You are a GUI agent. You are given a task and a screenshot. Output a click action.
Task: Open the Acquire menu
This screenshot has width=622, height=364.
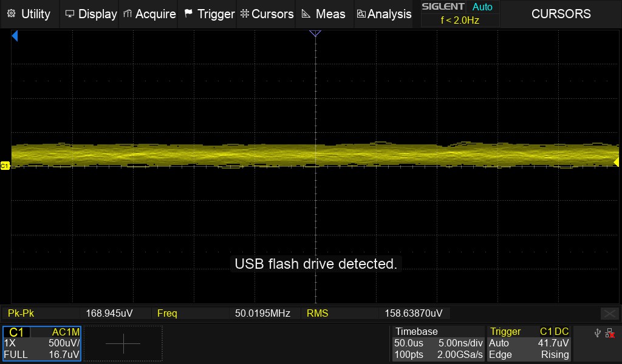149,13
